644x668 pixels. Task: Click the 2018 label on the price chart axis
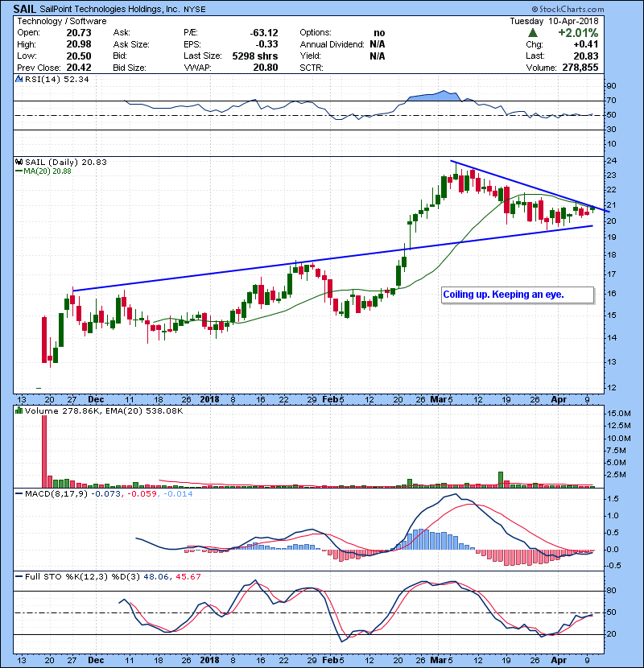coord(209,400)
